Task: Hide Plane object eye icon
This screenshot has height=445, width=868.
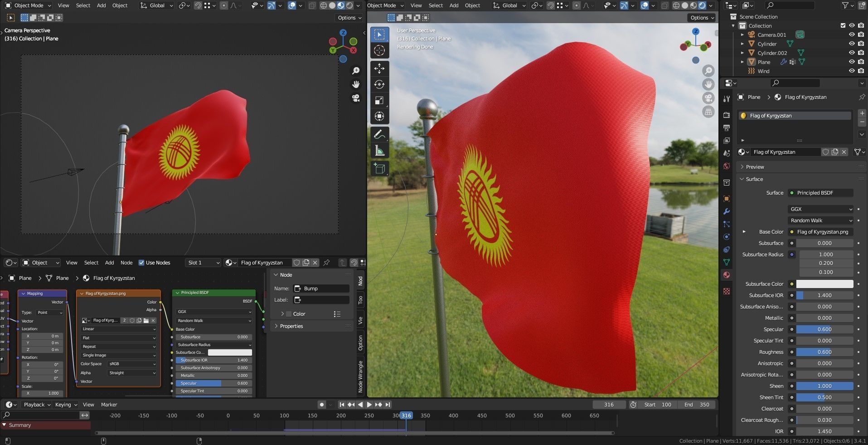Action: click(x=852, y=62)
